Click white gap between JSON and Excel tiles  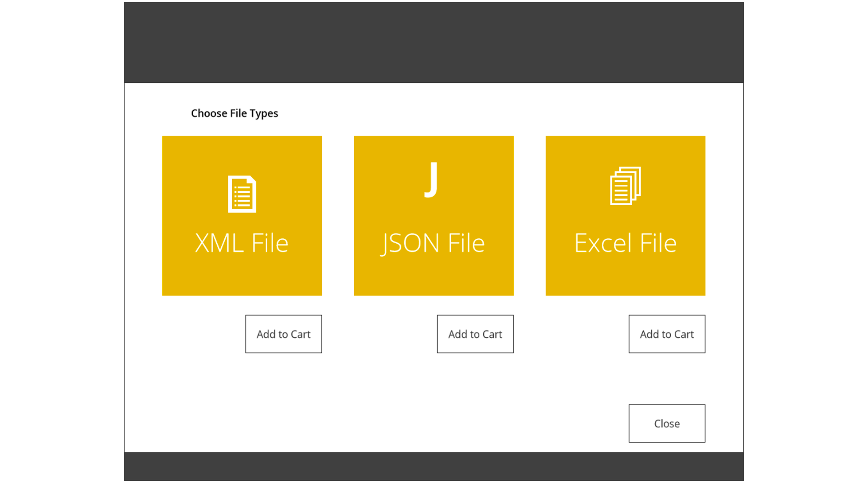[x=529, y=216]
